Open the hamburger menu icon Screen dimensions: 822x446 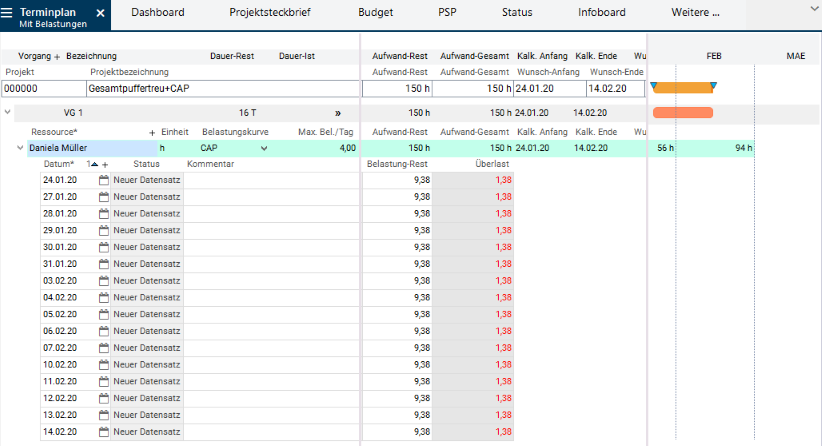pyautogui.click(x=6, y=13)
